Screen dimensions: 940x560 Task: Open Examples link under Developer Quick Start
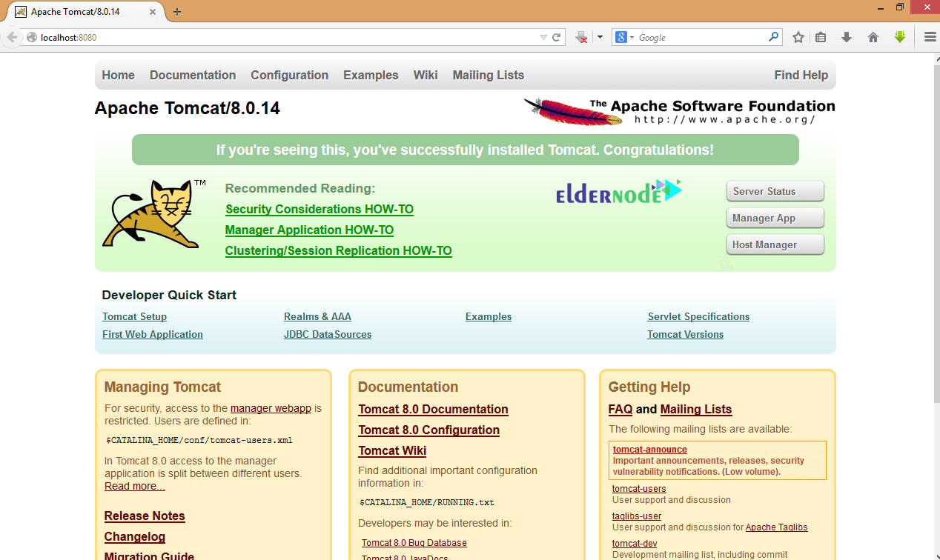click(x=489, y=316)
